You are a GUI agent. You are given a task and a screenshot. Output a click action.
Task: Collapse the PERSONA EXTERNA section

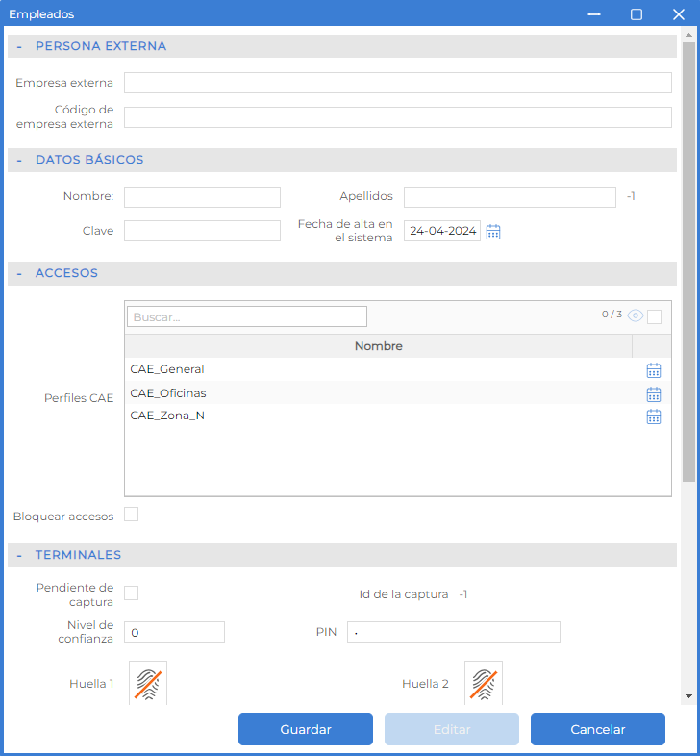19,47
